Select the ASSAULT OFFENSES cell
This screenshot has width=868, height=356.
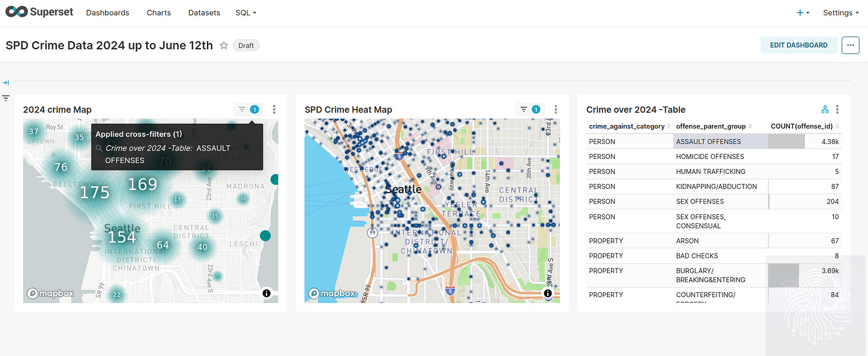pos(721,142)
